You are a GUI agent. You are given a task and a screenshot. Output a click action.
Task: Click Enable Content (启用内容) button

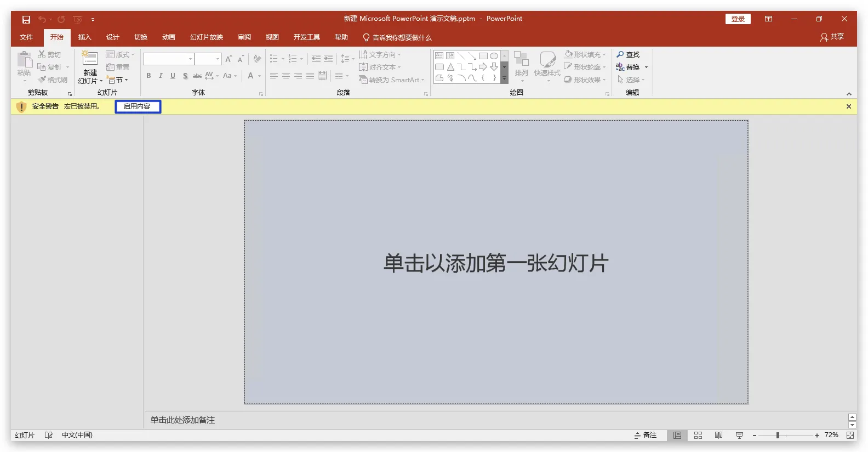(x=138, y=106)
